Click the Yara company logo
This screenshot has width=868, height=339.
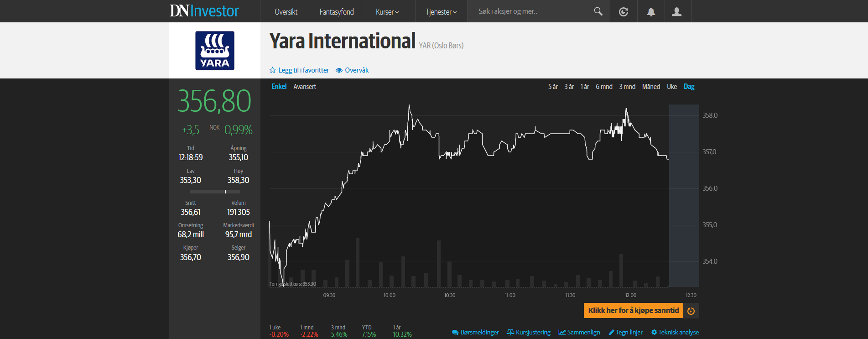(x=215, y=51)
